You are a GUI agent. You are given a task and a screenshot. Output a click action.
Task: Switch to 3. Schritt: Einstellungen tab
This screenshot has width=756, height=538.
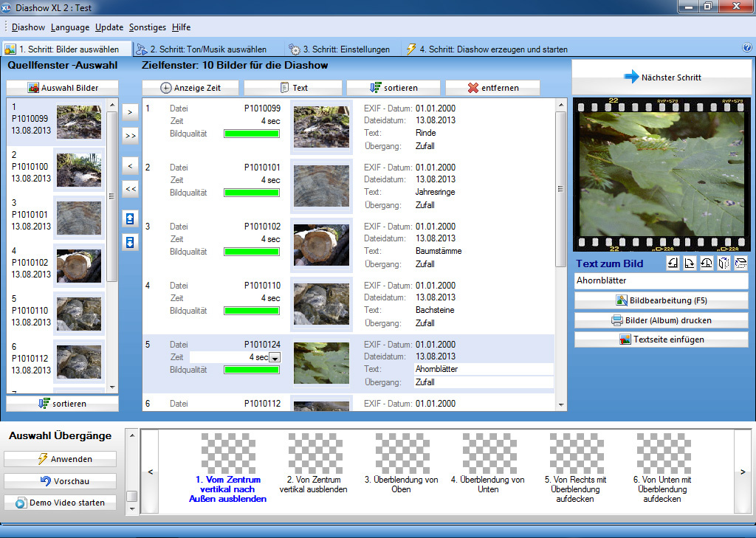tap(339, 49)
